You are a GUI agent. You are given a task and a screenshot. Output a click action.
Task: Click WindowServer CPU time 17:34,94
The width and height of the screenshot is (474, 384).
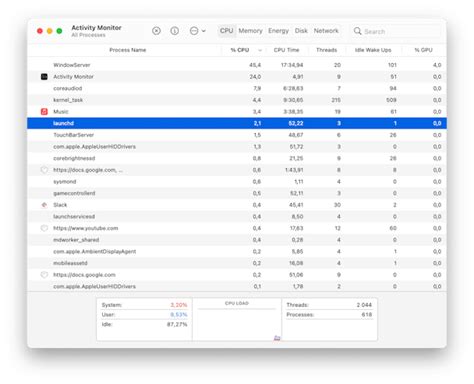(292, 65)
